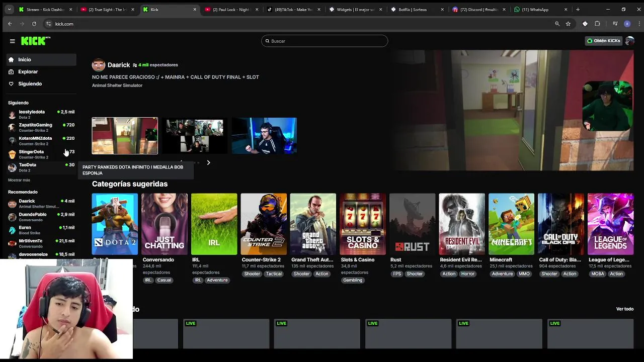This screenshot has width=644, height=362.
Task: Click the Obtén KICKs button
Action: coord(604,41)
